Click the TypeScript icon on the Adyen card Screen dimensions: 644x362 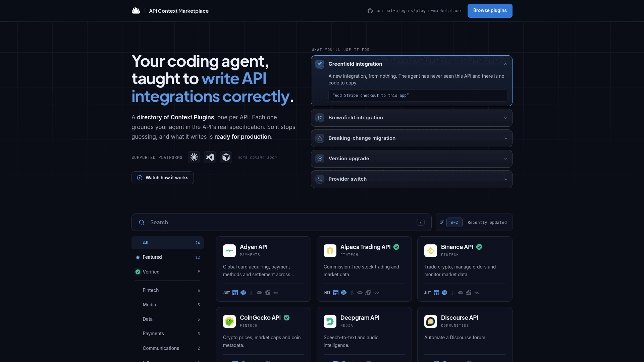235,293
